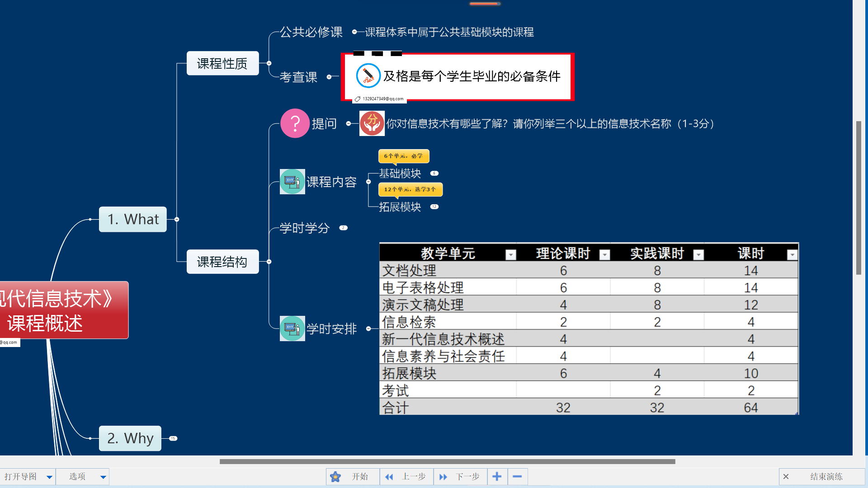Open the 教学单元 column filter dropdown
The height and width of the screenshot is (488, 868).
click(511, 255)
